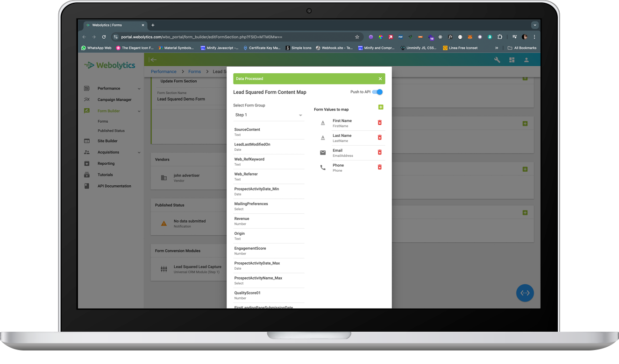Toggle the Push to API switch
Screen dimensions: 619x364
(x=377, y=92)
